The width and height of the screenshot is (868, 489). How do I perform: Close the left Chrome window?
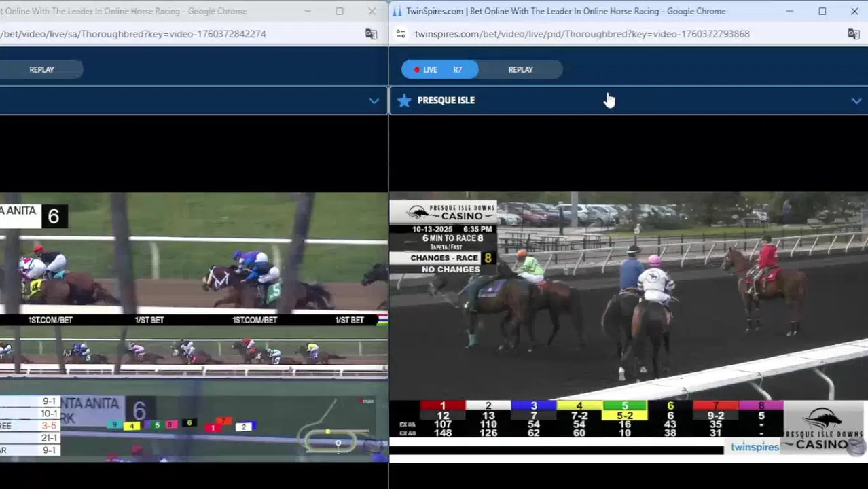pos(372,11)
